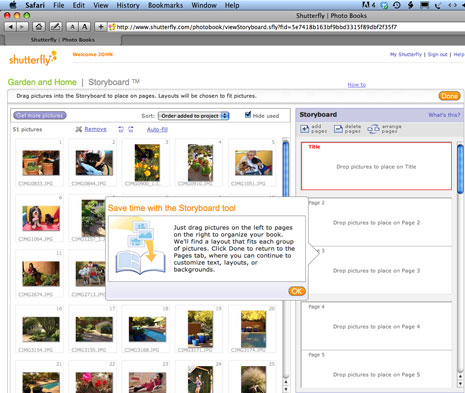Image resolution: width=465 pixels, height=393 pixels.
Task: Click the Time Machine menu bar icon
Action: (397, 5)
